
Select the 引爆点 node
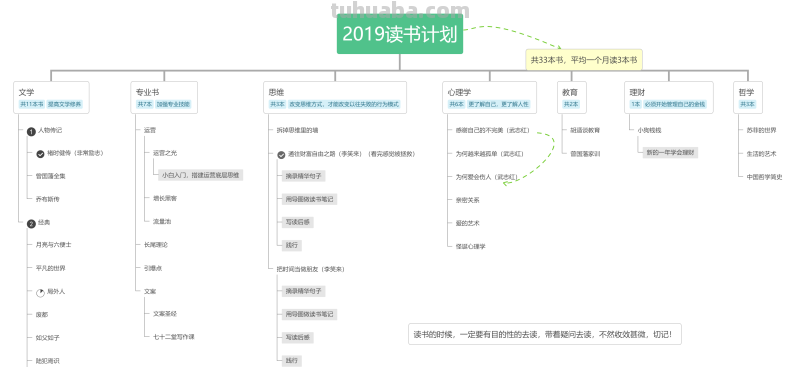153,268
